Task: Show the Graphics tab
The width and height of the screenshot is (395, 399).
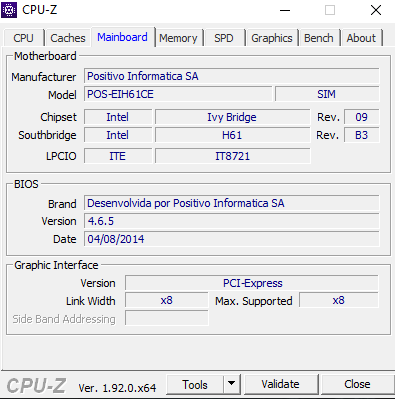Action: coord(272,38)
